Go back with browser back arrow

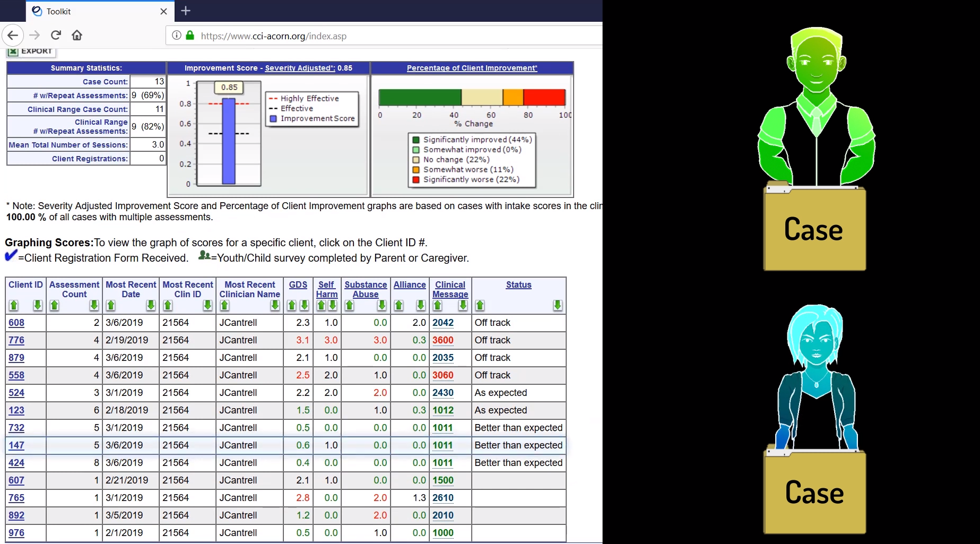tap(13, 36)
